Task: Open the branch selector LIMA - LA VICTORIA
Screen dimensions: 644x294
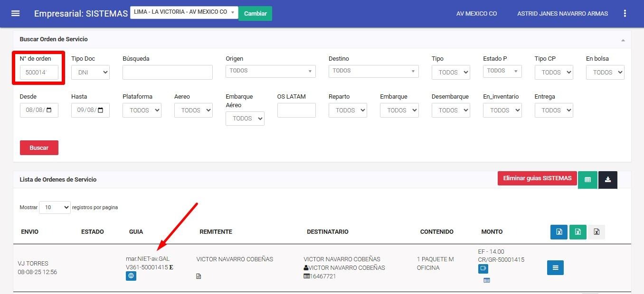Action: [184, 12]
